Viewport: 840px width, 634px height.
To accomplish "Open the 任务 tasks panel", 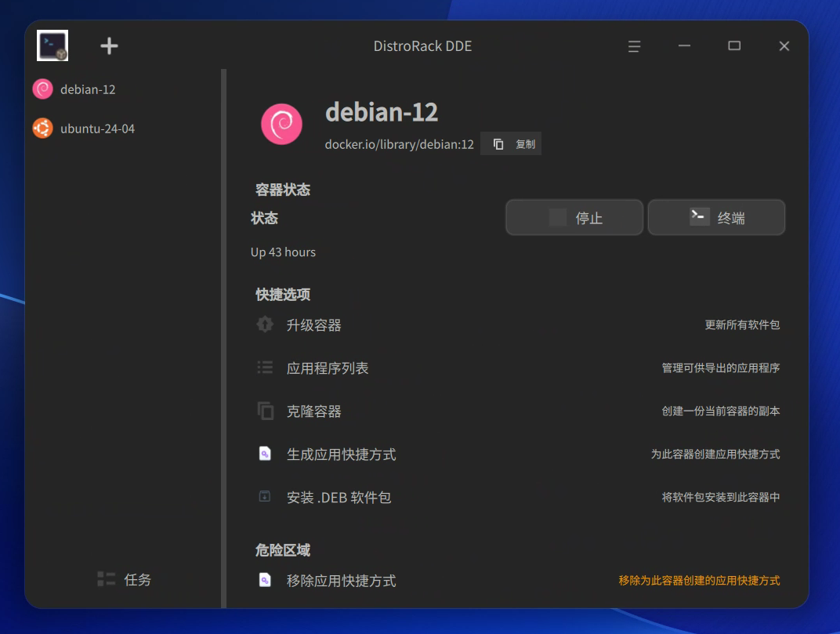I will pyautogui.click(x=125, y=579).
